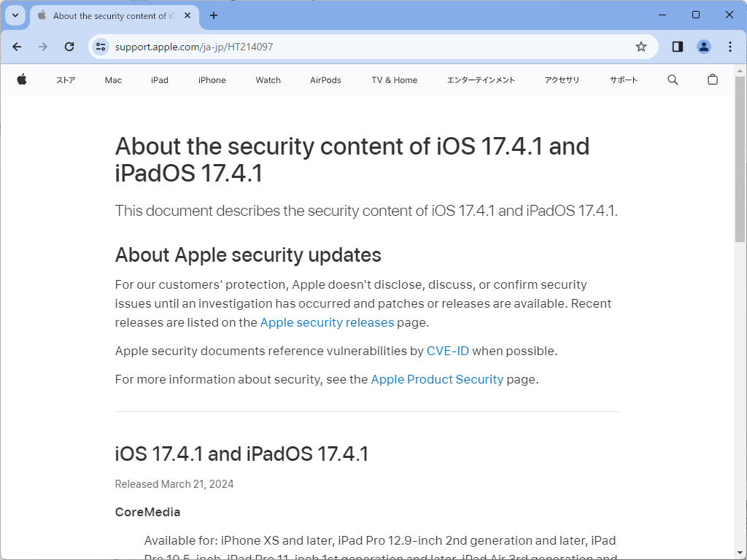The height and width of the screenshot is (560, 747).
Task: Open the Apple site search icon
Action: pyautogui.click(x=673, y=80)
